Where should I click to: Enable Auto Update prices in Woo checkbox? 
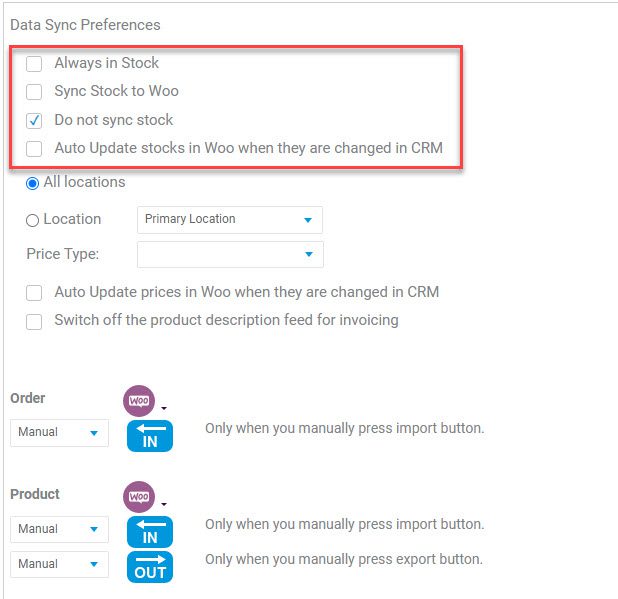click(x=34, y=293)
